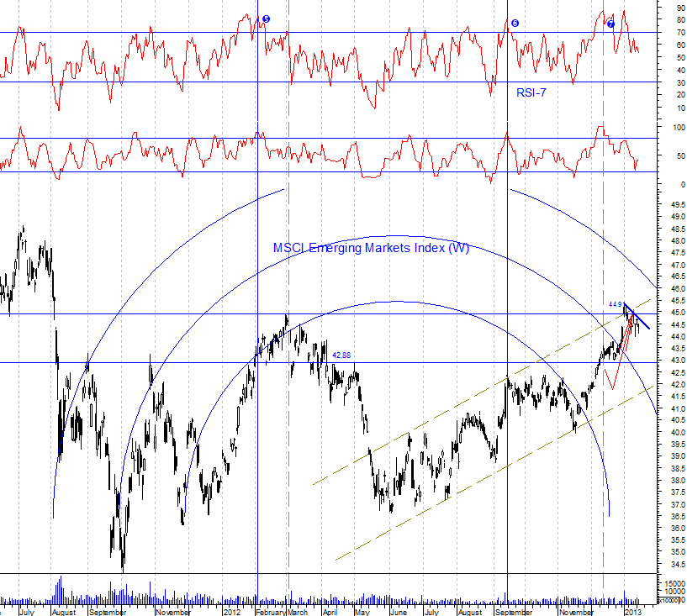Click the 39.0 value on the price axis
Viewport: 687px width, 616px height.
678,456
